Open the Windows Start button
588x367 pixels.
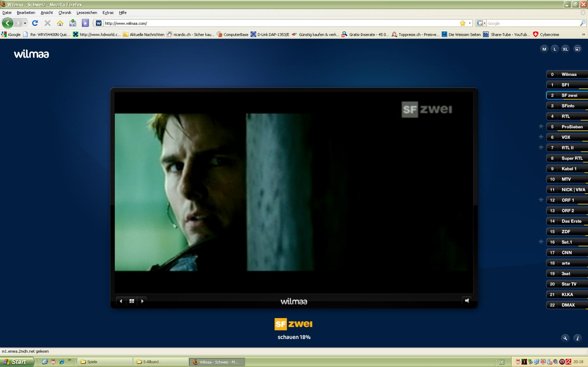tap(17, 362)
